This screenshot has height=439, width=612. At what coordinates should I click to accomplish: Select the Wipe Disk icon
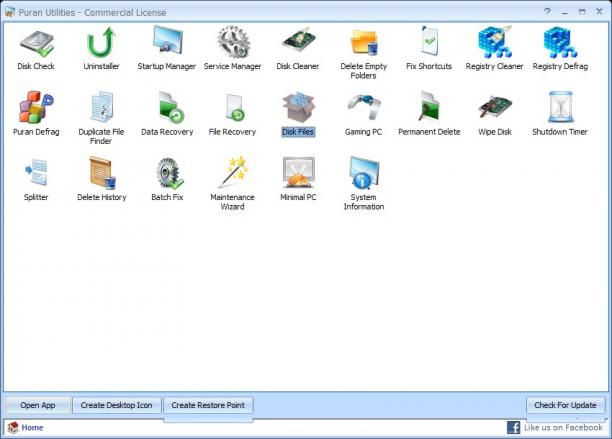point(495,107)
